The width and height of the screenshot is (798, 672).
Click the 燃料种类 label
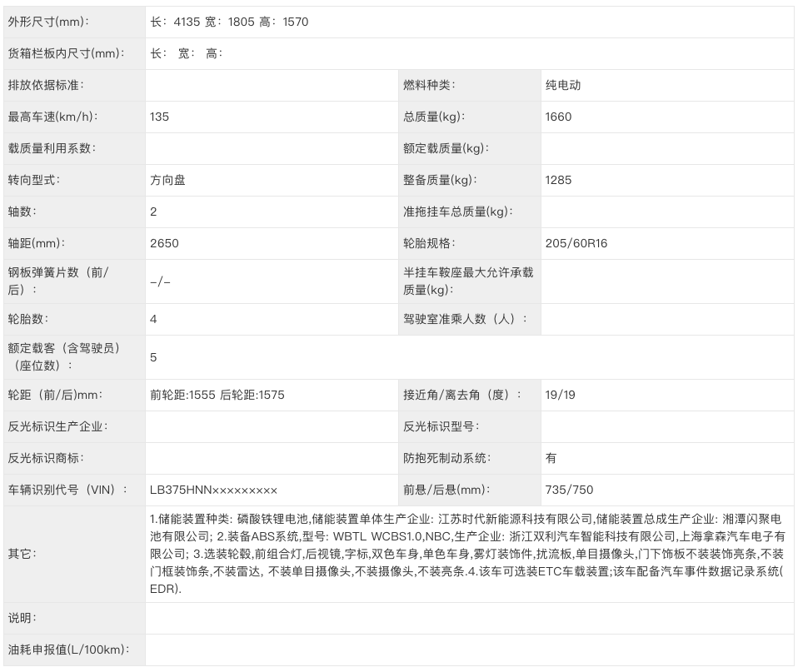coord(429,85)
